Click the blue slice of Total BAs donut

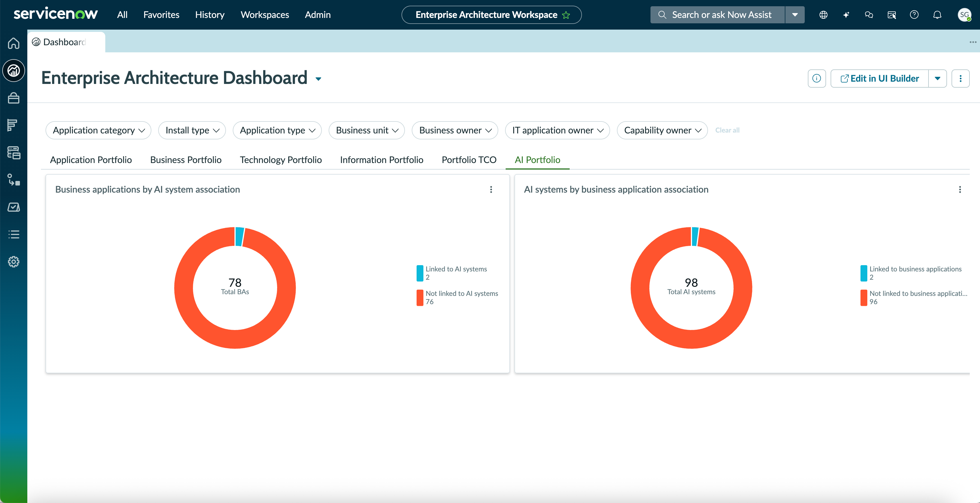239,237
